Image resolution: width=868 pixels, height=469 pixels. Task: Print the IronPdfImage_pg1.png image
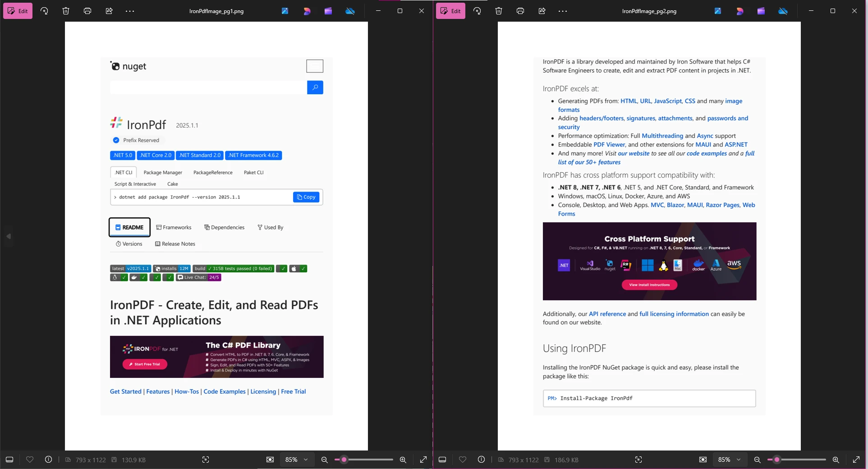click(87, 11)
